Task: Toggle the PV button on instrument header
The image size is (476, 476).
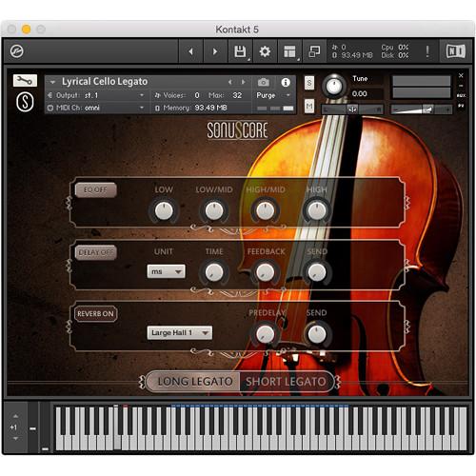Action: [461, 106]
